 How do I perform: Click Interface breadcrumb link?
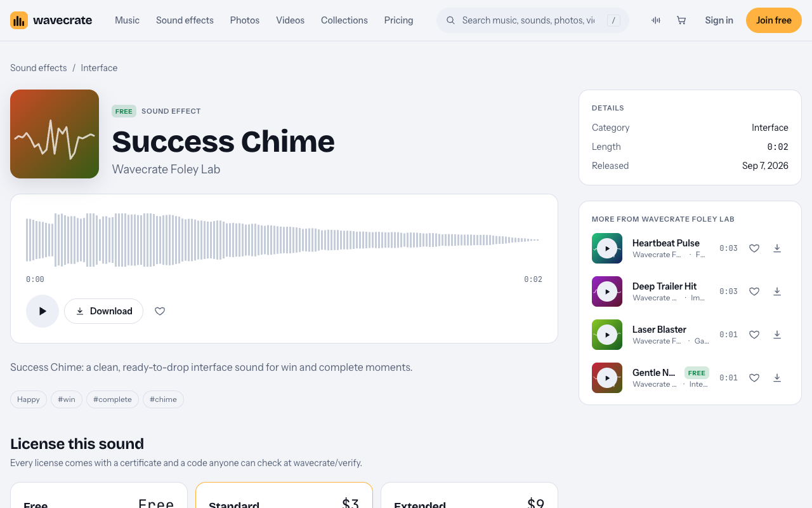(x=99, y=68)
